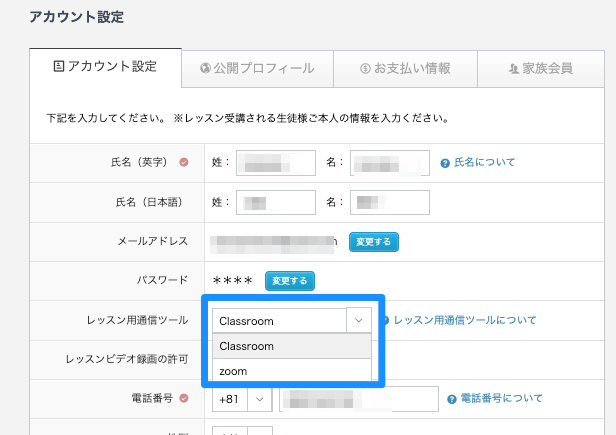The image size is (616, 435).
Task: Click help icon beside 電話番号について
Action: (452, 399)
